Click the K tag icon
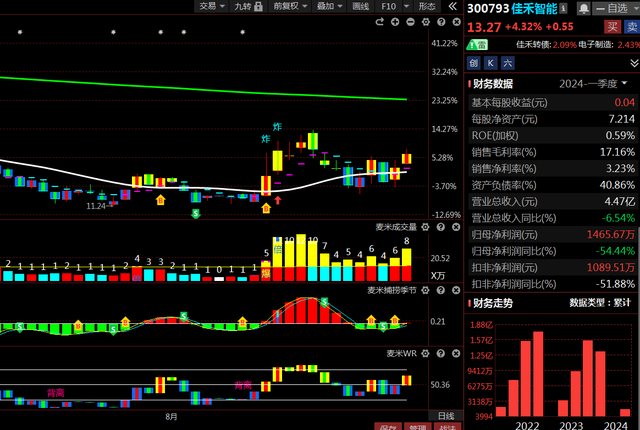The image size is (640, 430). [x=491, y=63]
